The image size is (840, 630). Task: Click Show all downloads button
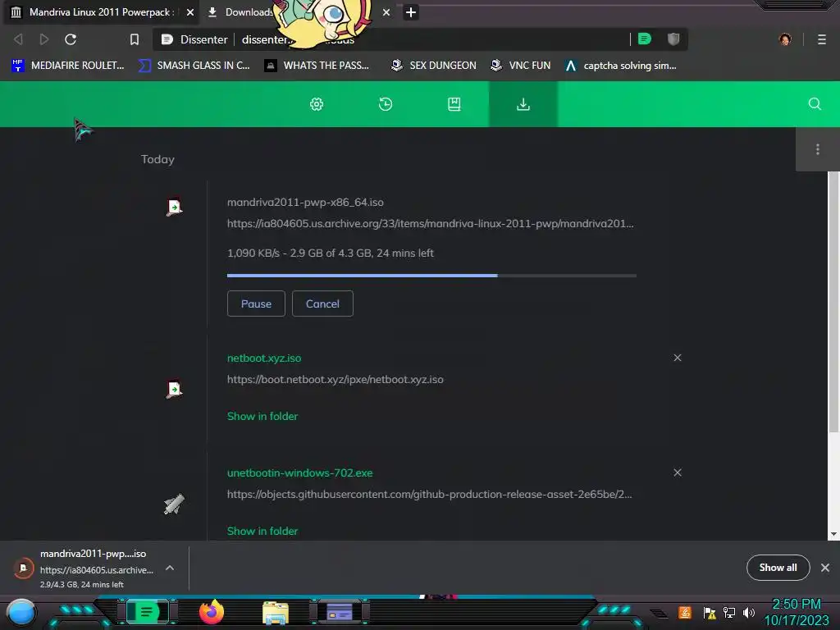tap(778, 568)
